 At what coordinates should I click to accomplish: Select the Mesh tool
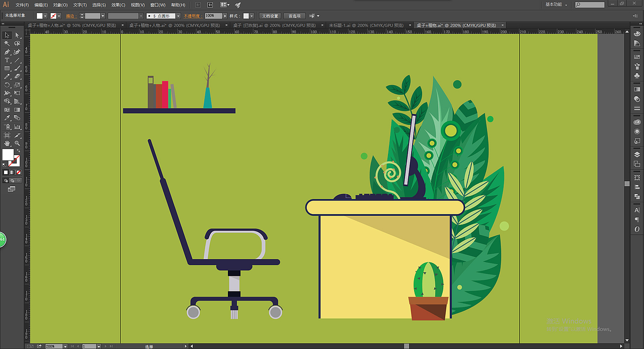[7, 109]
